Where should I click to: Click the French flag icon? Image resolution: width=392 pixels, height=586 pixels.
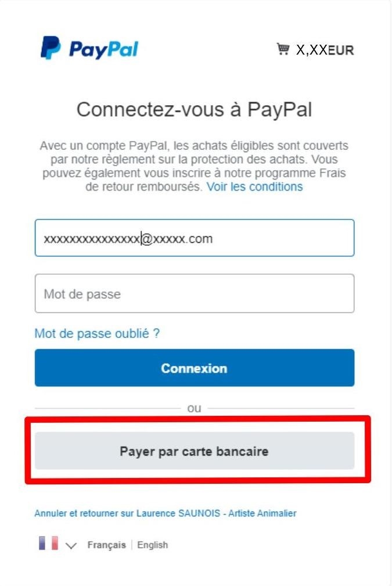(49, 543)
